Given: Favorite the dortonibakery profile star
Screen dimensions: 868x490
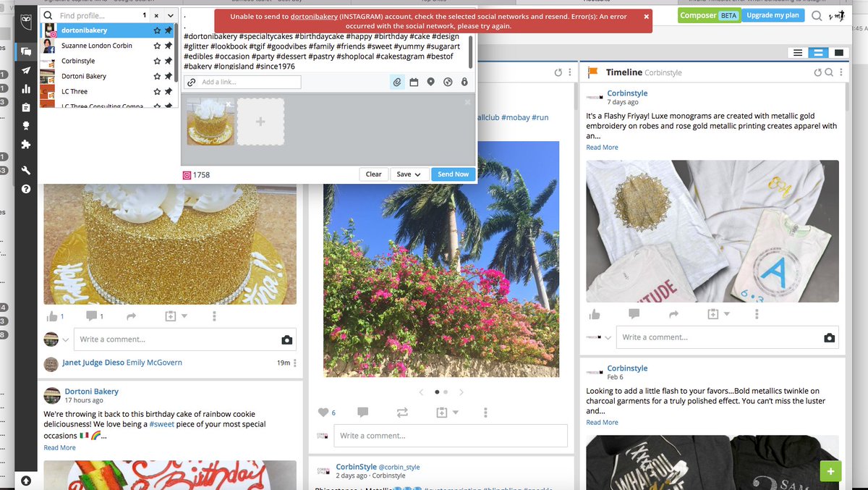Looking at the screenshot, I should pyautogui.click(x=157, y=30).
